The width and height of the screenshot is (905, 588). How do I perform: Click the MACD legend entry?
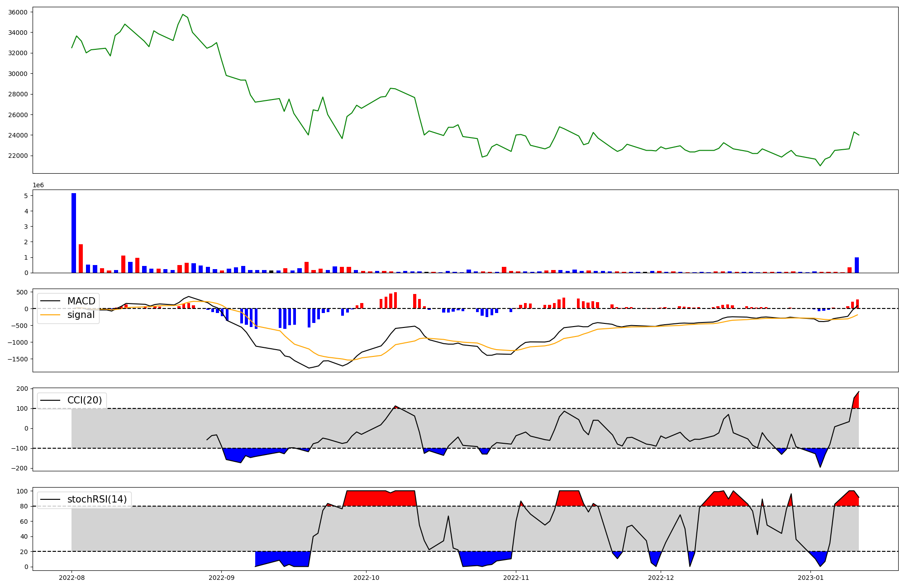tap(81, 301)
